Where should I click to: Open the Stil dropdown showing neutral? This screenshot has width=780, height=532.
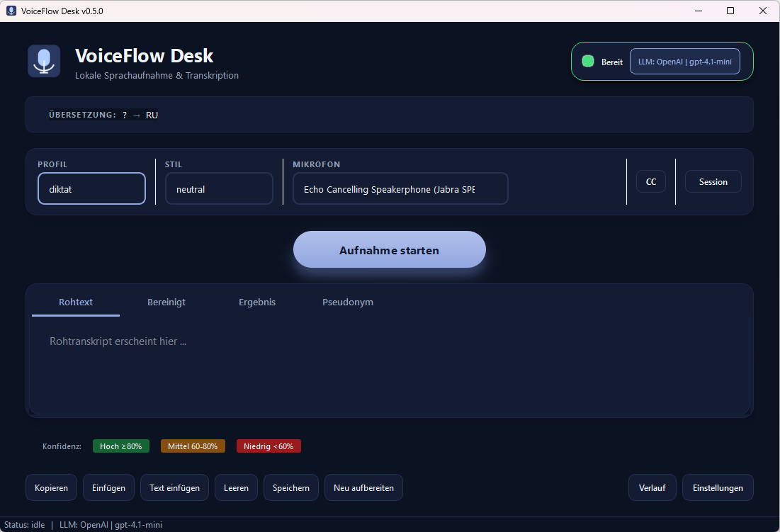(x=219, y=188)
